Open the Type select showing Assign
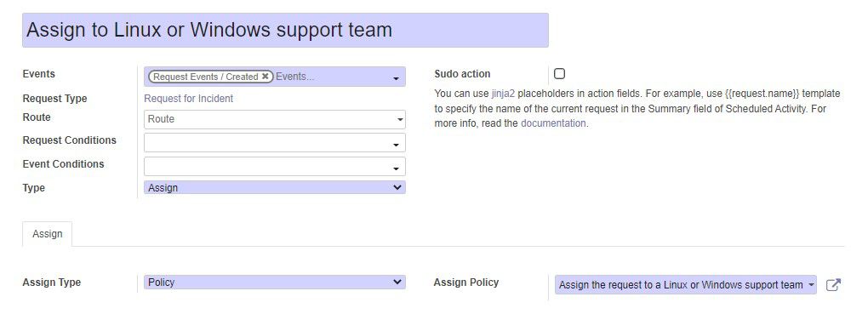The height and width of the screenshot is (314, 868). coord(275,188)
